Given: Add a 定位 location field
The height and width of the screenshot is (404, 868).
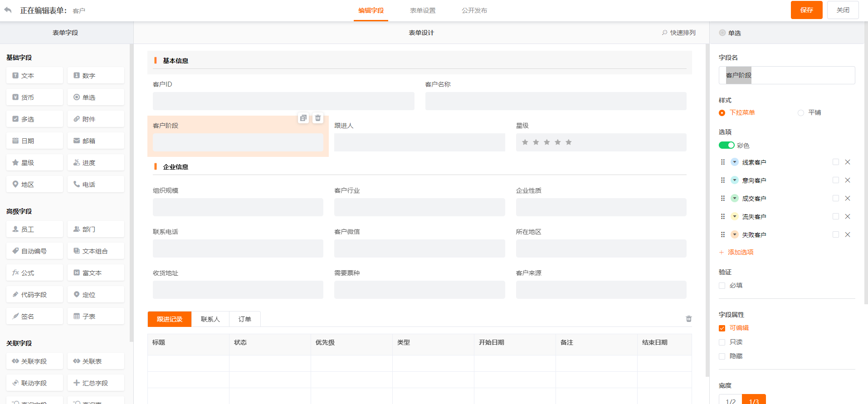Looking at the screenshot, I should 96,294.
